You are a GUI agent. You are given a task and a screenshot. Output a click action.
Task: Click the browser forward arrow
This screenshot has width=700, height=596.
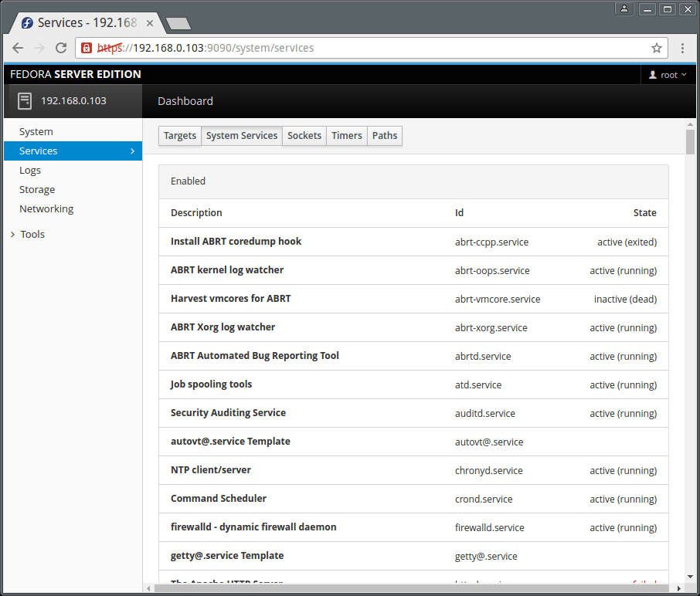pyautogui.click(x=39, y=48)
